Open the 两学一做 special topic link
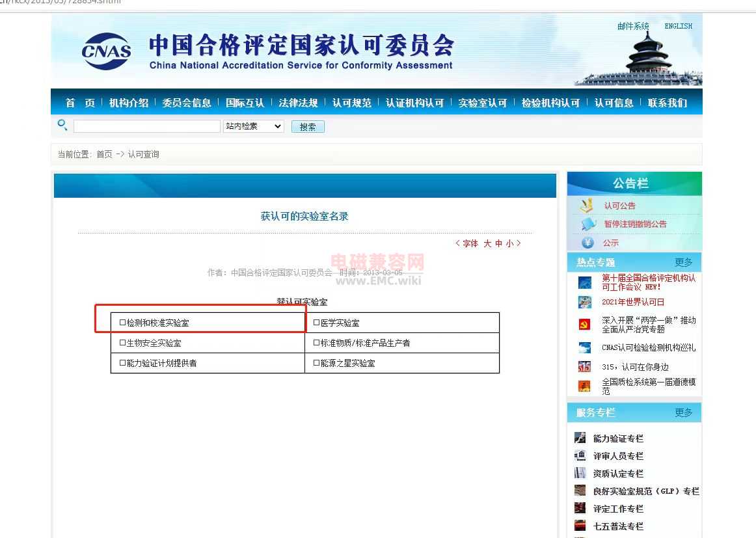Image resolution: width=756 pixels, height=538 pixels. point(649,325)
